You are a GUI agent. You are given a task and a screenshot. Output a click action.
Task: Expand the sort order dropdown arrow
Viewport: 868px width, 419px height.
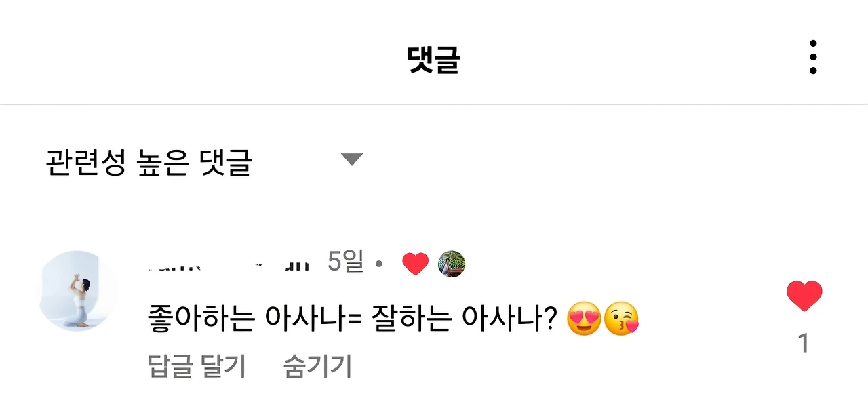(x=352, y=159)
